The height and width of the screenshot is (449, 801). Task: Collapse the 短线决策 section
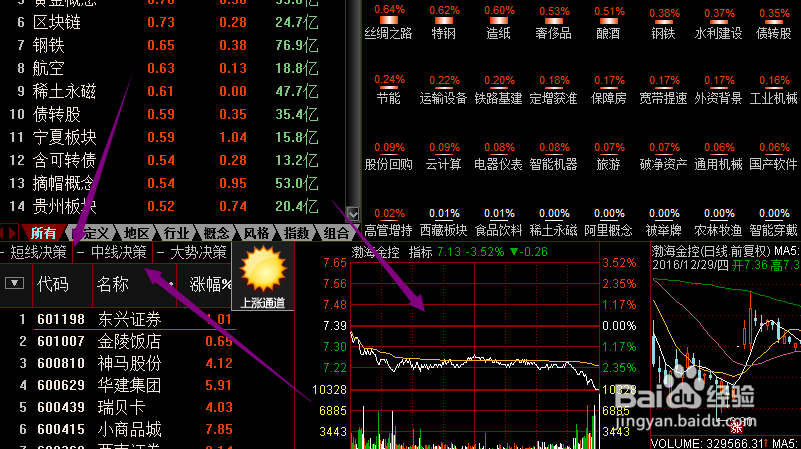coord(3,252)
